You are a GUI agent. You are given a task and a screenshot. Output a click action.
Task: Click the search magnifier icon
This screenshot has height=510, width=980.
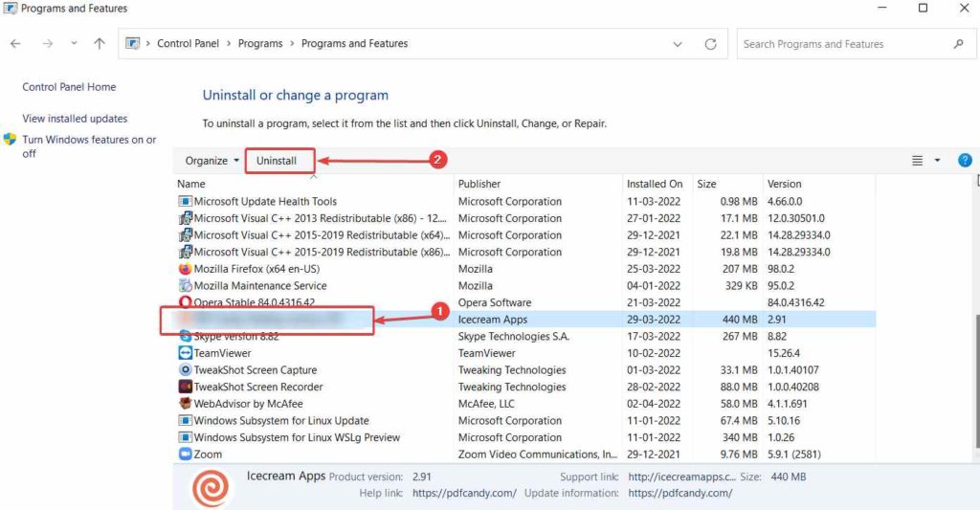pyautogui.click(x=958, y=44)
